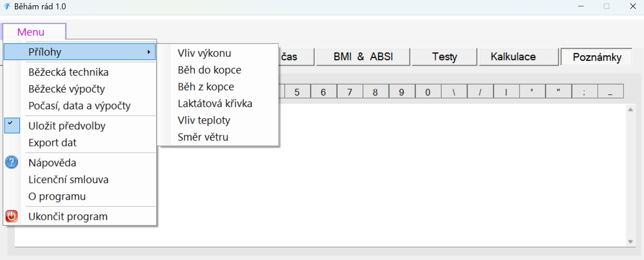
Task: Click the blue question mark help icon
Action: 12,162
